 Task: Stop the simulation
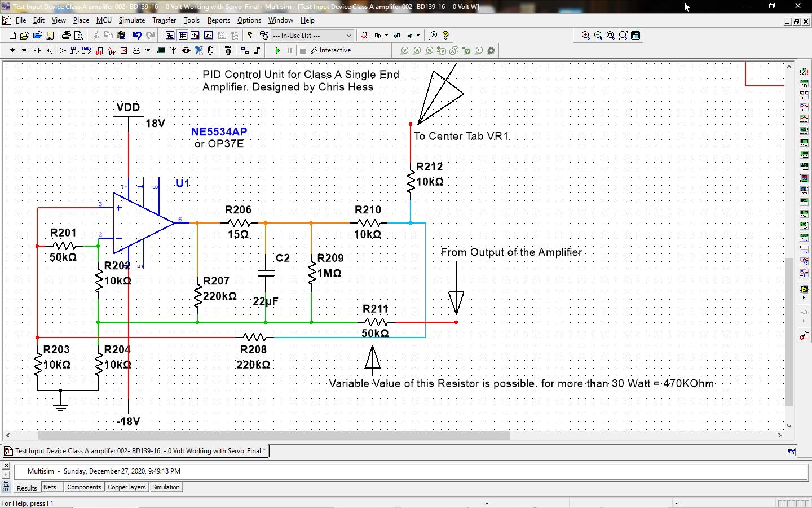point(303,50)
